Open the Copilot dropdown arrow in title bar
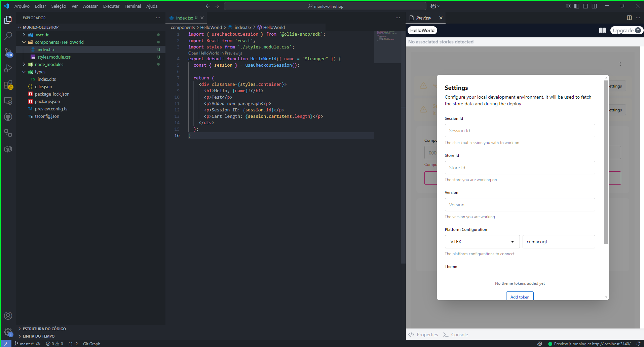 (439, 6)
